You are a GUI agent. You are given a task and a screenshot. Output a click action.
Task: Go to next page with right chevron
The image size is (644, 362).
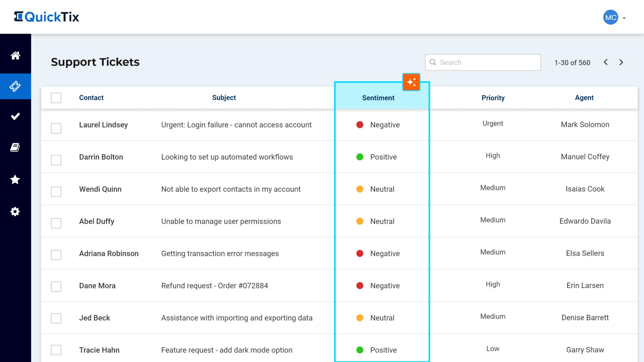(x=621, y=62)
